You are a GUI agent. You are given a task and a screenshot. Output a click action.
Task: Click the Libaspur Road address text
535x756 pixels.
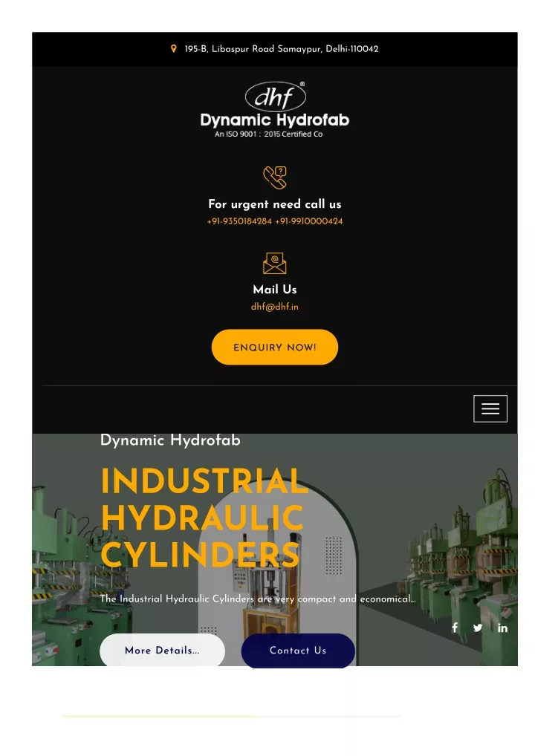click(282, 49)
